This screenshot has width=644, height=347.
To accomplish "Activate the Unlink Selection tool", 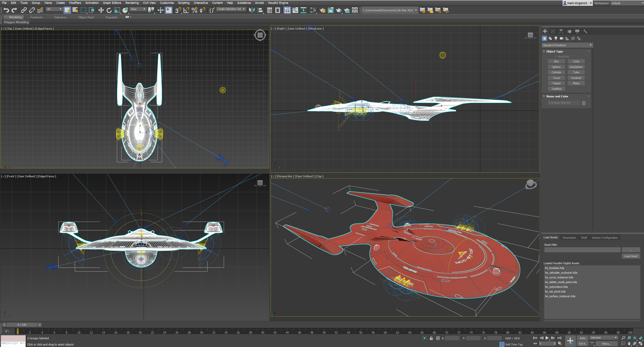I will pos(32,10).
